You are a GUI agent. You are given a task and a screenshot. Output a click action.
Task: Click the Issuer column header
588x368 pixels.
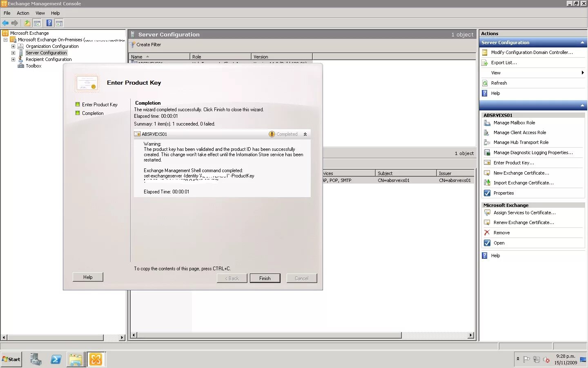pos(455,173)
